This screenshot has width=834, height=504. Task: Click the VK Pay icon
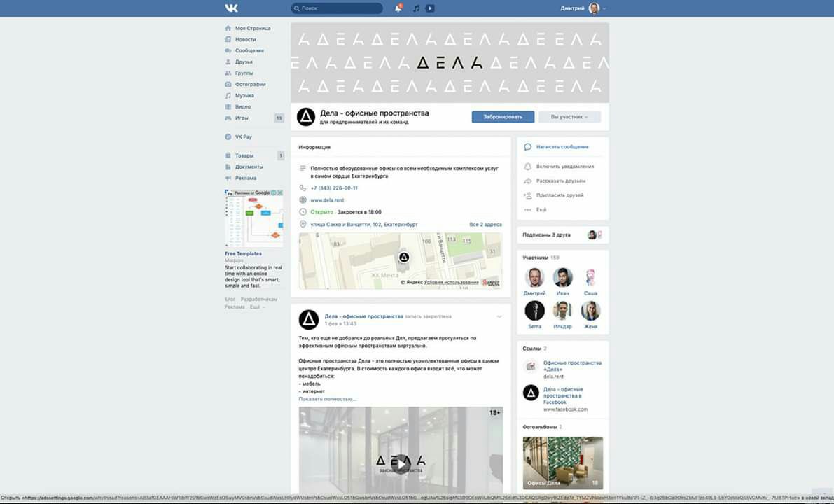(228, 136)
